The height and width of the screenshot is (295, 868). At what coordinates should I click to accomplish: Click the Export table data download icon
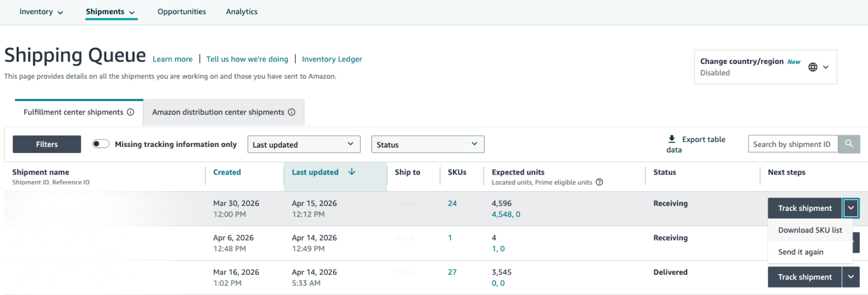(672, 139)
